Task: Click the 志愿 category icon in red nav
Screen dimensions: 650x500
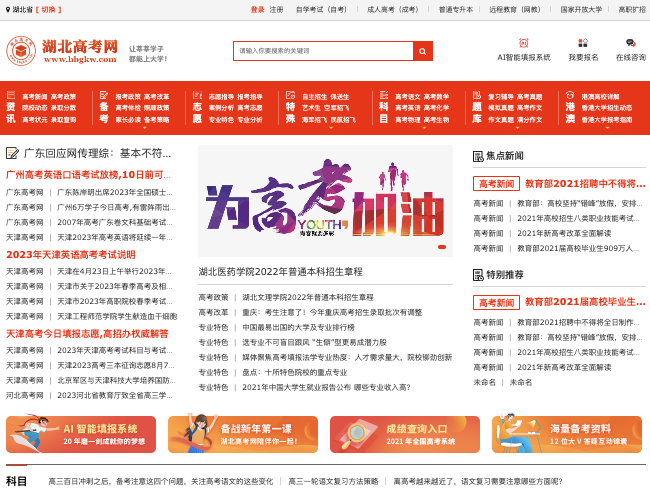Action: (x=197, y=95)
